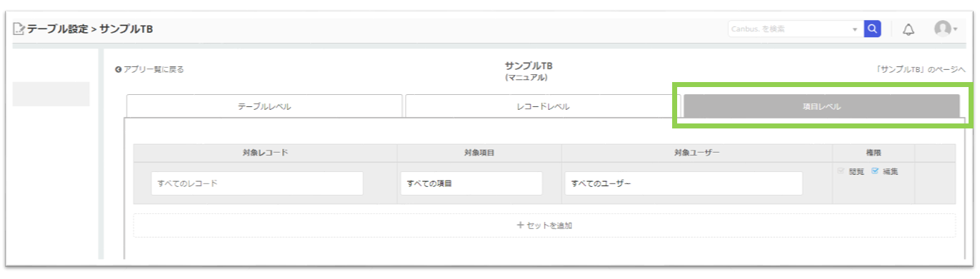Click the 権限 column header
This screenshot has width=980, height=279.
pos(874,153)
